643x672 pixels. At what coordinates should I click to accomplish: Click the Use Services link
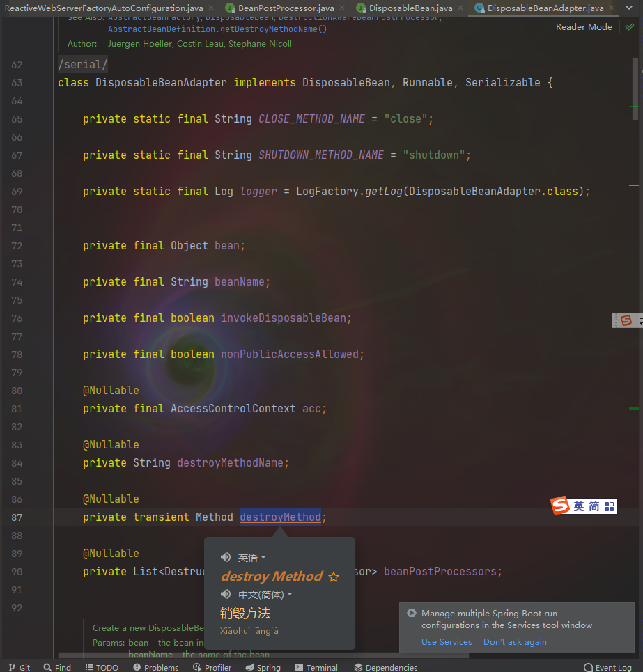pyautogui.click(x=447, y=642)
